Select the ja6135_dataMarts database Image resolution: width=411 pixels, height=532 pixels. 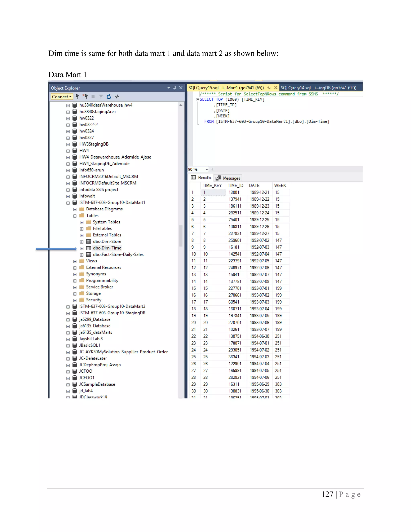click(96, 332)
